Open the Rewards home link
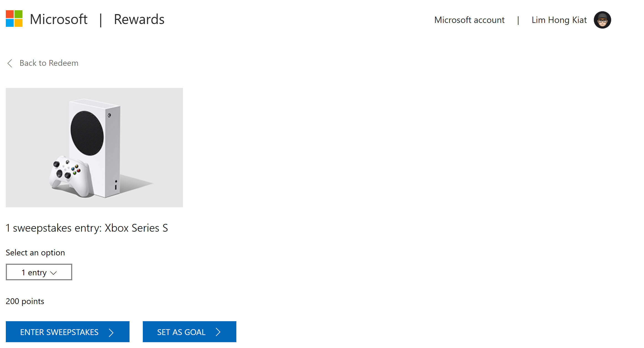 [139, 19]
